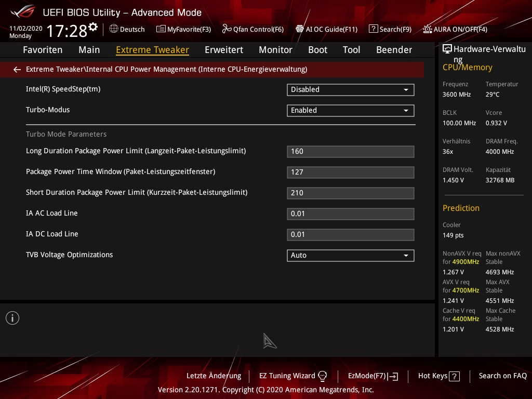
Task: Click the Hot Keys question mark icon
Action: coord(454,376)
